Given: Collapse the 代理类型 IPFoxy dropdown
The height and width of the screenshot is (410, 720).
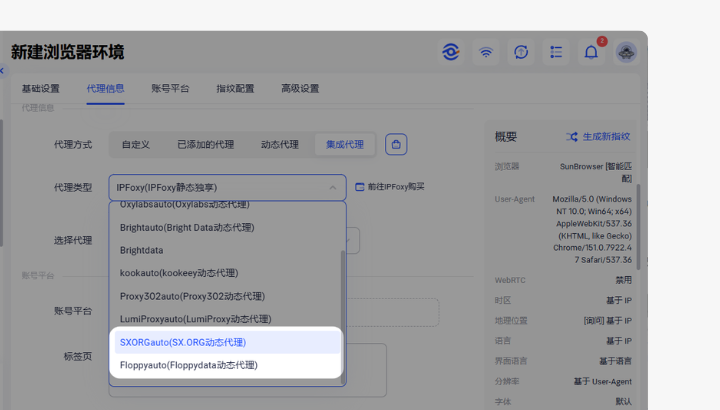Looking at the screenshot, I should pos(333,187).
